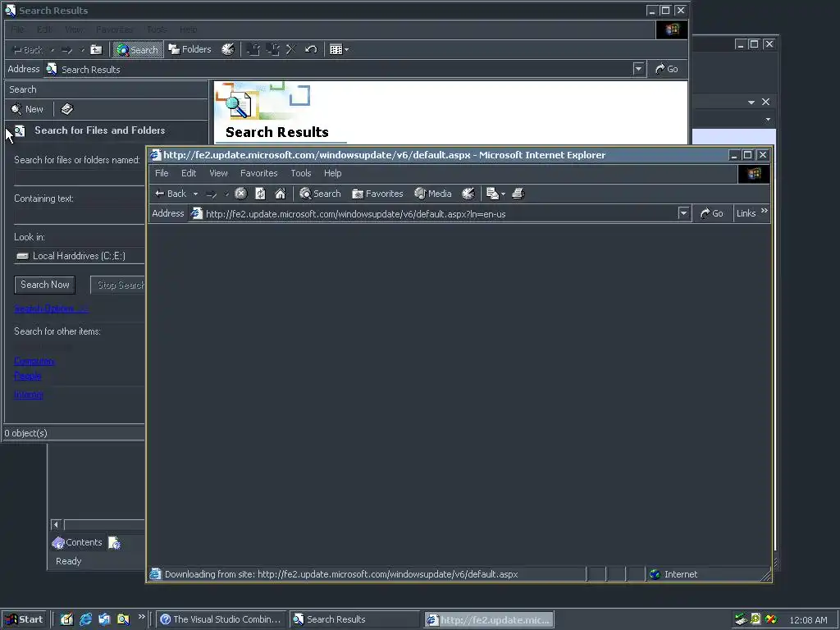Toggle the Search button in Search Results toolbar
This screenshot has height=630, width=840.
coord(138,49)
